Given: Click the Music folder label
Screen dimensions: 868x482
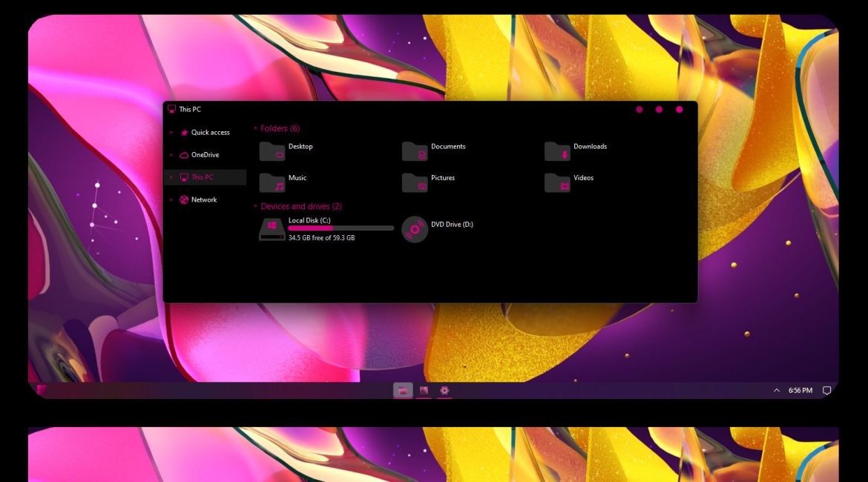Looking at the screenshot, I should point(297,178).
